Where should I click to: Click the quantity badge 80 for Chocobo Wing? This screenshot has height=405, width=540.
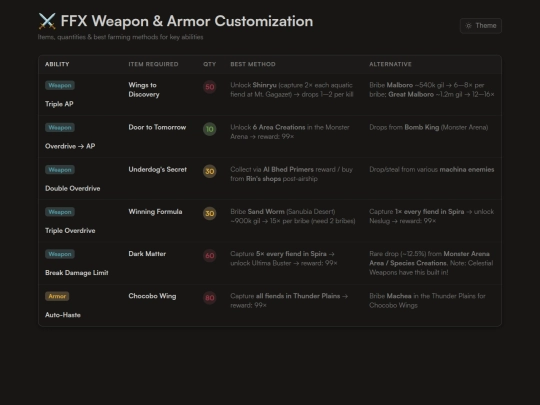210,298
